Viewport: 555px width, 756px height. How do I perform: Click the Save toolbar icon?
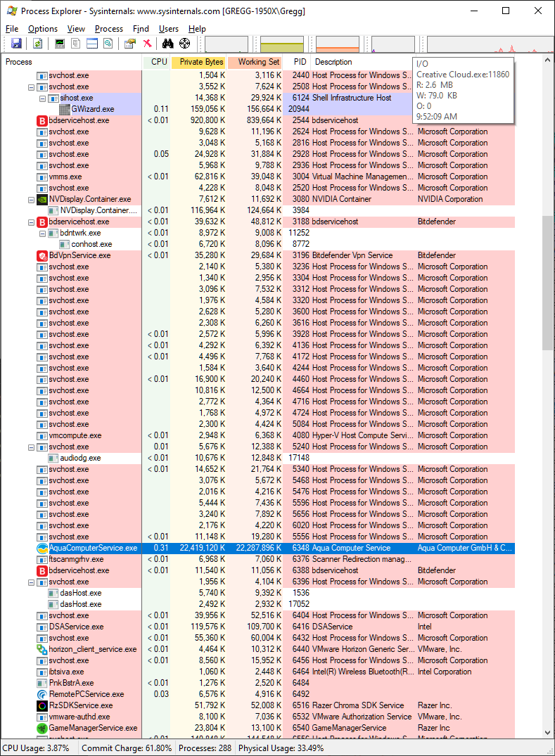[x=16, y=44]
